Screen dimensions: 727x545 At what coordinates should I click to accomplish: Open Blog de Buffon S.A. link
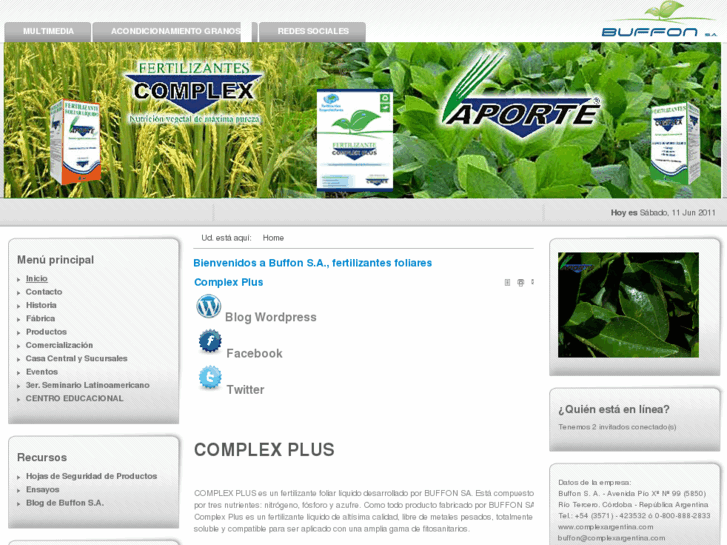[65, 503]
